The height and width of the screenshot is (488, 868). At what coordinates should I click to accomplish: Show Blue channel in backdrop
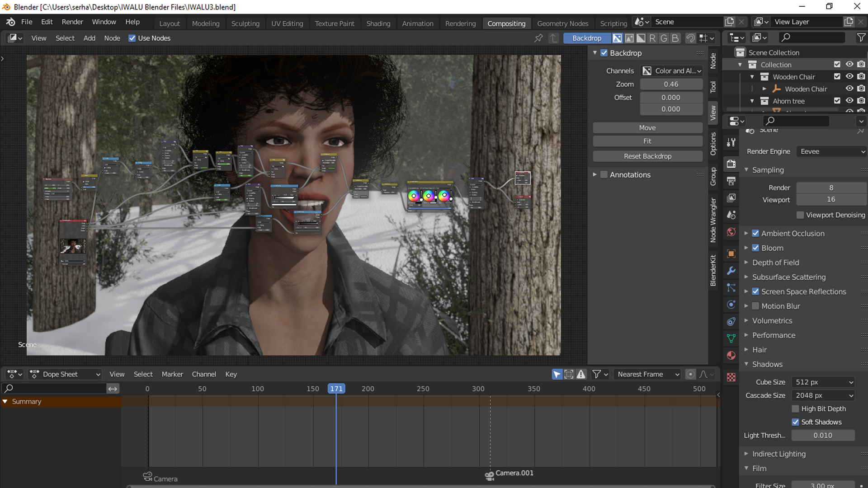[675, 38]
